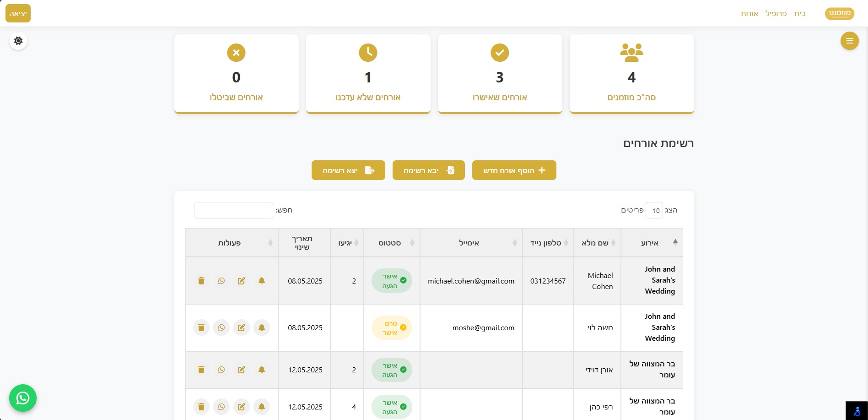This screenshot has width=868, height=420.
Task: Open the floating green WhatsApp chat button
Action: 23,398
